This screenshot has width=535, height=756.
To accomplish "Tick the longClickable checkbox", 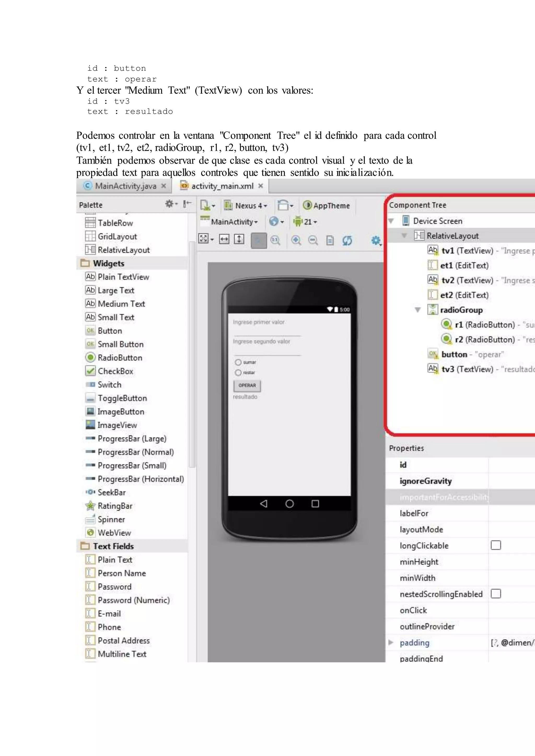I will tap(496, 545).
